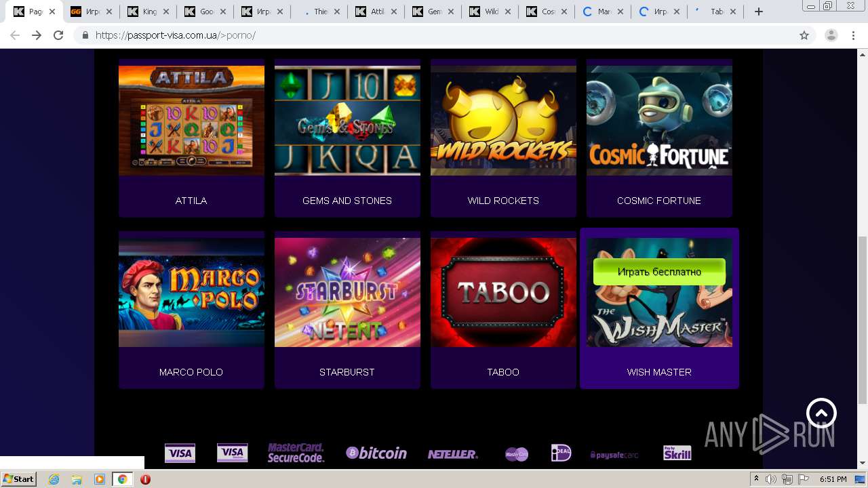Open the Wild Rockets game image
Viewport: 868px width, 488px height.
(x=503, y=121)
